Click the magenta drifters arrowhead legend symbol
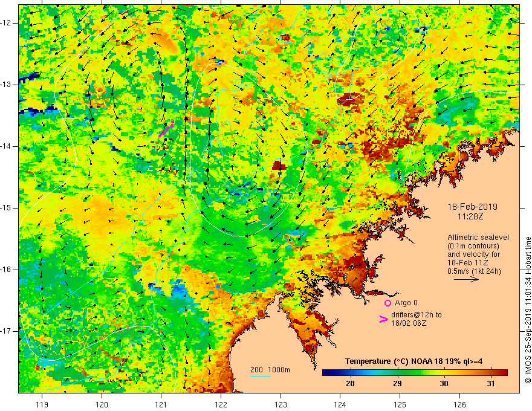 [384, 319]
